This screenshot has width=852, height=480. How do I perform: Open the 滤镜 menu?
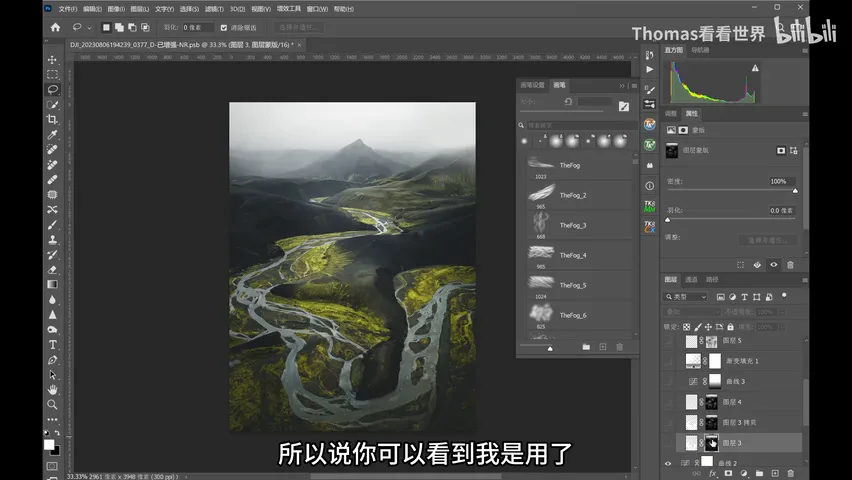[214, 9]
